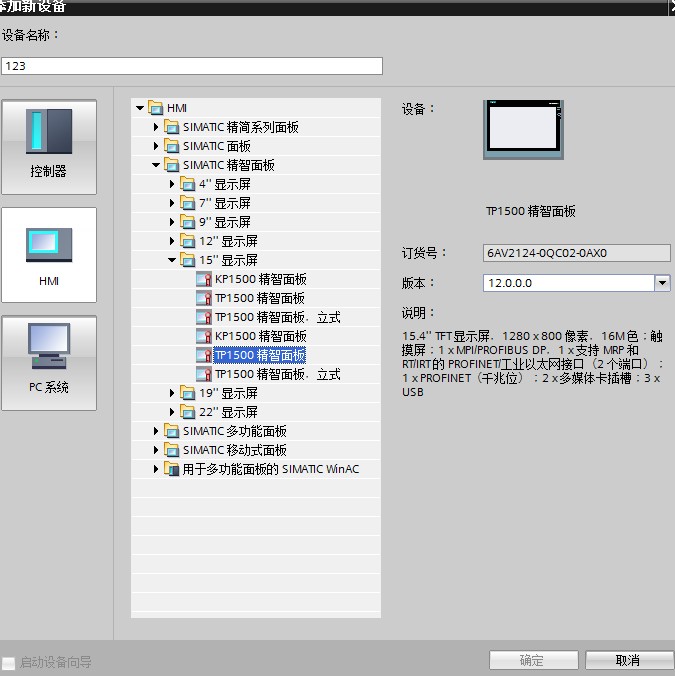Select the 'SIMATIC 多功能面板' label

(x=234, y=431)
